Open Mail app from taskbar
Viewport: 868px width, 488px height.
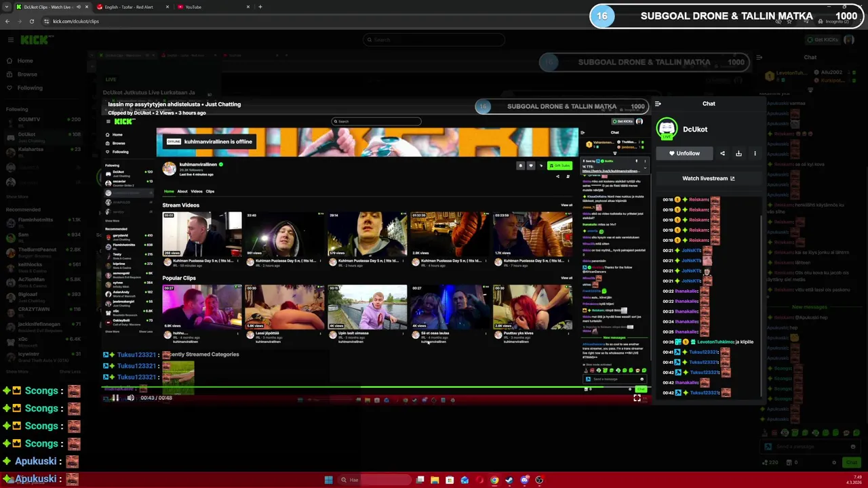[x=465, y=480]
